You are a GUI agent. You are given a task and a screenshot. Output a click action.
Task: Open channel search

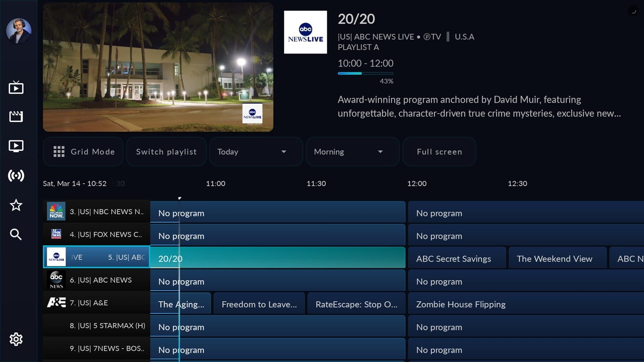16,234
